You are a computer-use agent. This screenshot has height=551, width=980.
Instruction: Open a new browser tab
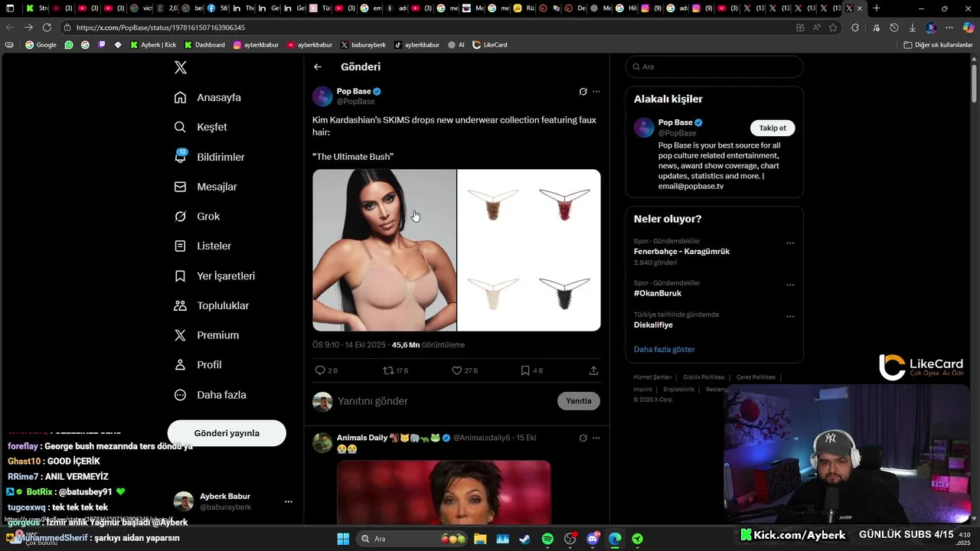876,8
